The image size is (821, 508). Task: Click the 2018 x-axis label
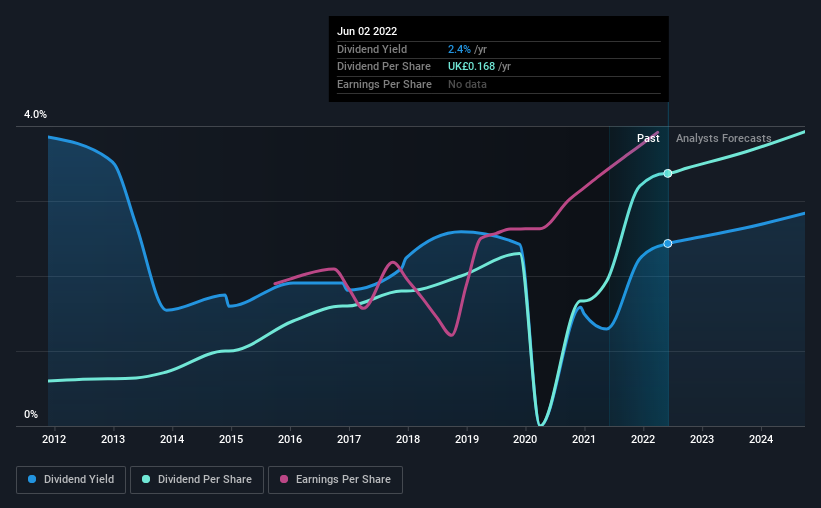(x=408, y=439)
